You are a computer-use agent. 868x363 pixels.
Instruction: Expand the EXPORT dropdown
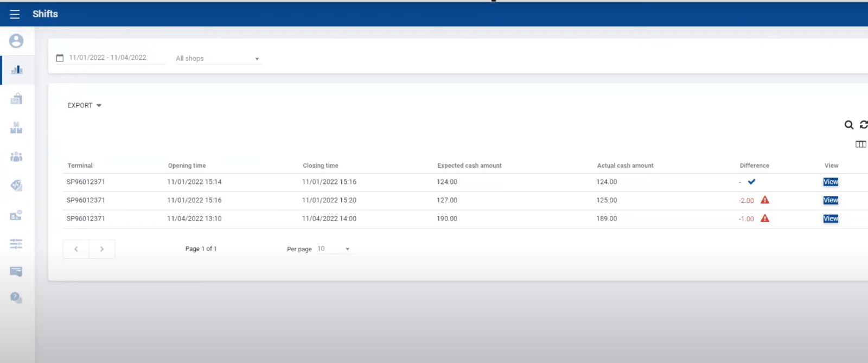pos(84,105)
